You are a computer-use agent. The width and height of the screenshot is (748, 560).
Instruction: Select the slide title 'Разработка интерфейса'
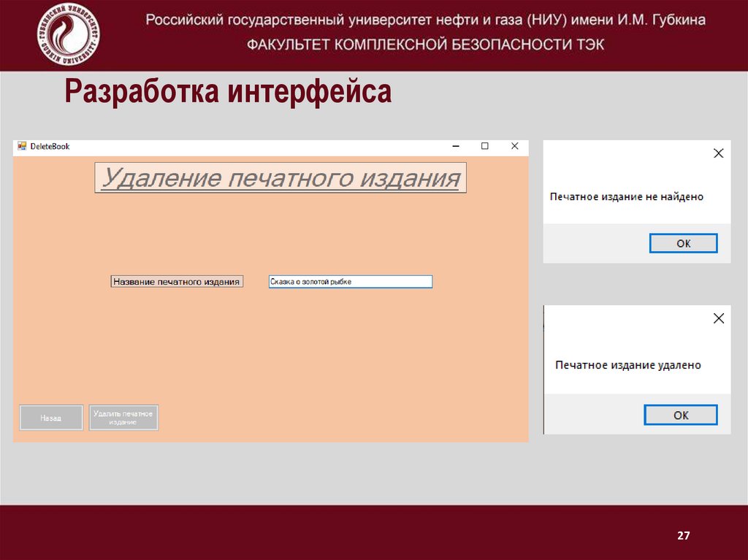point(229,92)
